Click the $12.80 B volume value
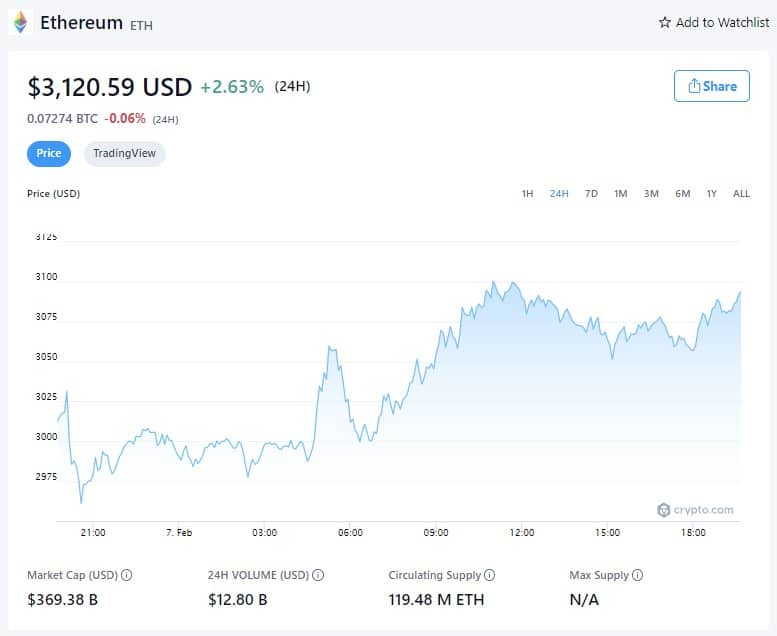The width and height of the screenshot is (777, 636). (238, 600)
